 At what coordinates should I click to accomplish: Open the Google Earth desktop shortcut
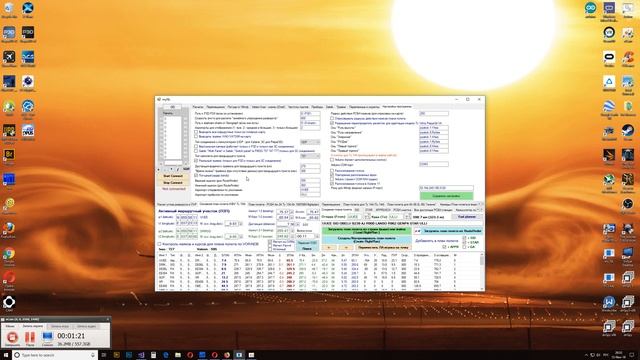tap(609, 106)
